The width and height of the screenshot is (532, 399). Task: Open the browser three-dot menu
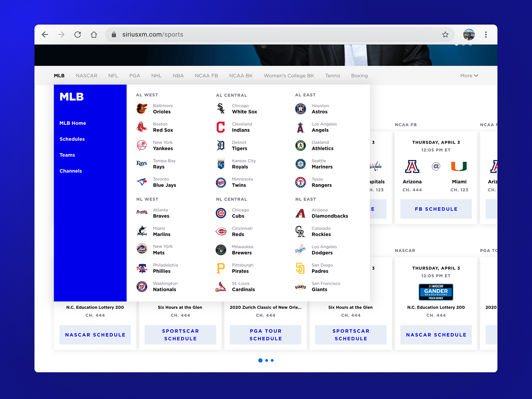pos(486,35)
